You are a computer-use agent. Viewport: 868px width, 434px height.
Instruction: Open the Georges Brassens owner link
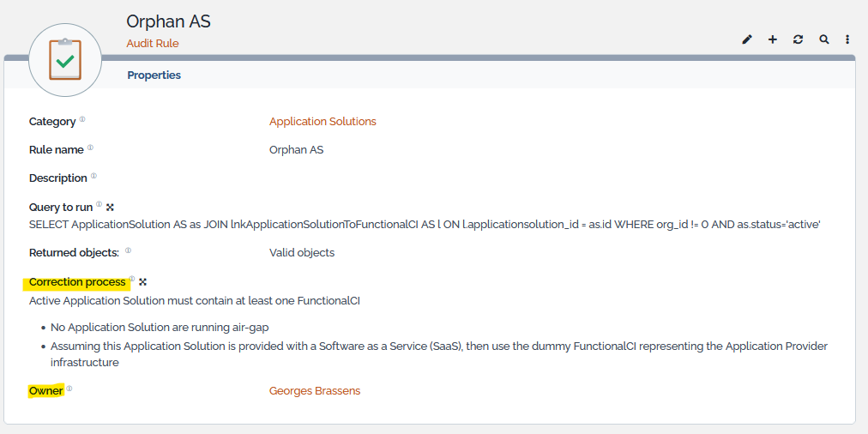(x=315, y=391)
